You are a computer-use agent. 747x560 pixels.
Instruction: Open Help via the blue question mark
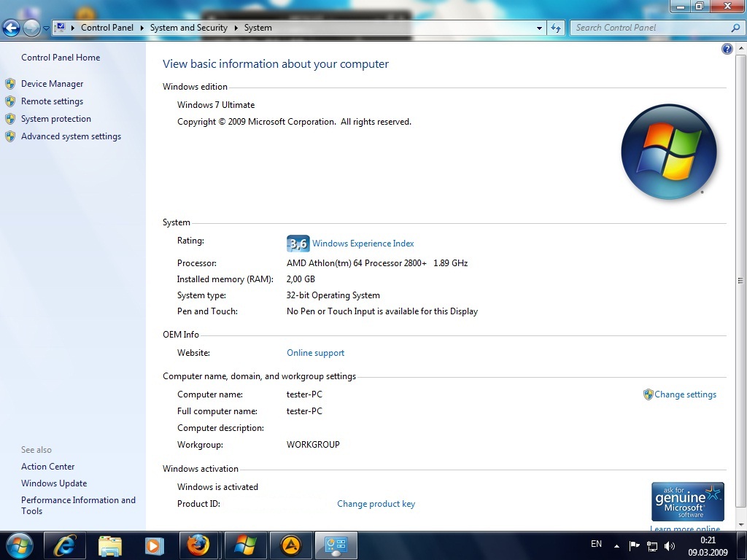pos(727,49)
